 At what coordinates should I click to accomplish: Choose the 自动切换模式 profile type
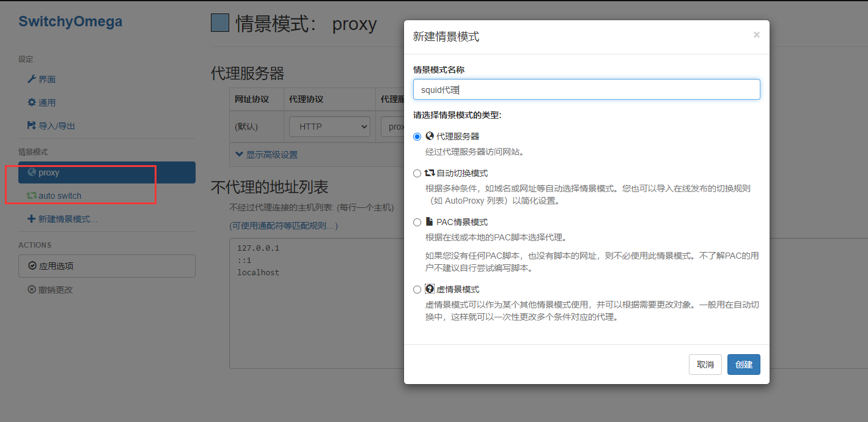(x=417, y=172)
